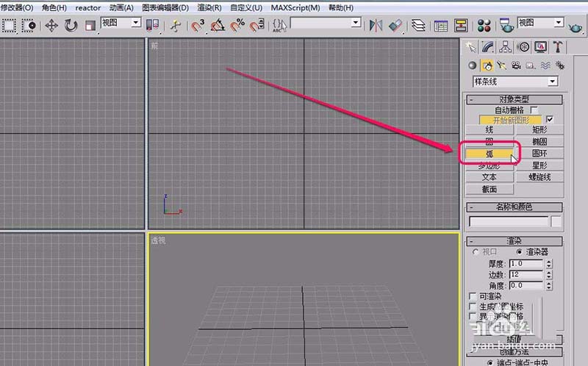Select the Cameras category icon
Image resolution: width=588 pixels, height=366 pixels.
tap(516, 65)
